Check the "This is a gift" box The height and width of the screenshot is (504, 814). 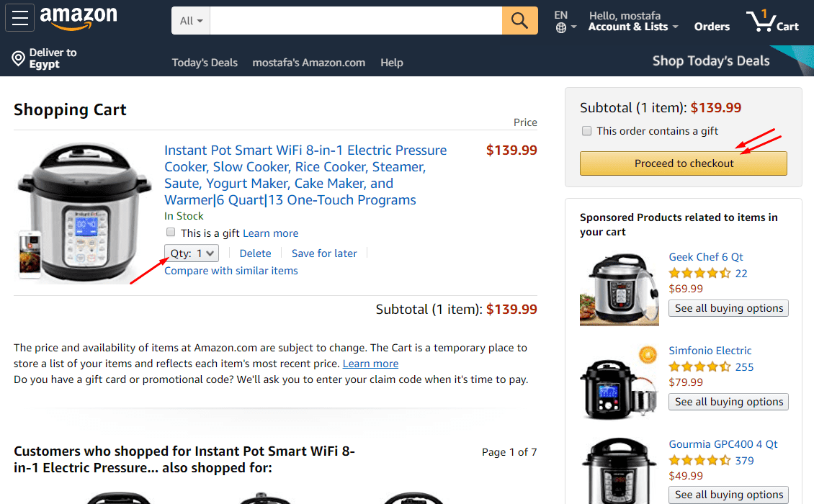tap(171, 233)
